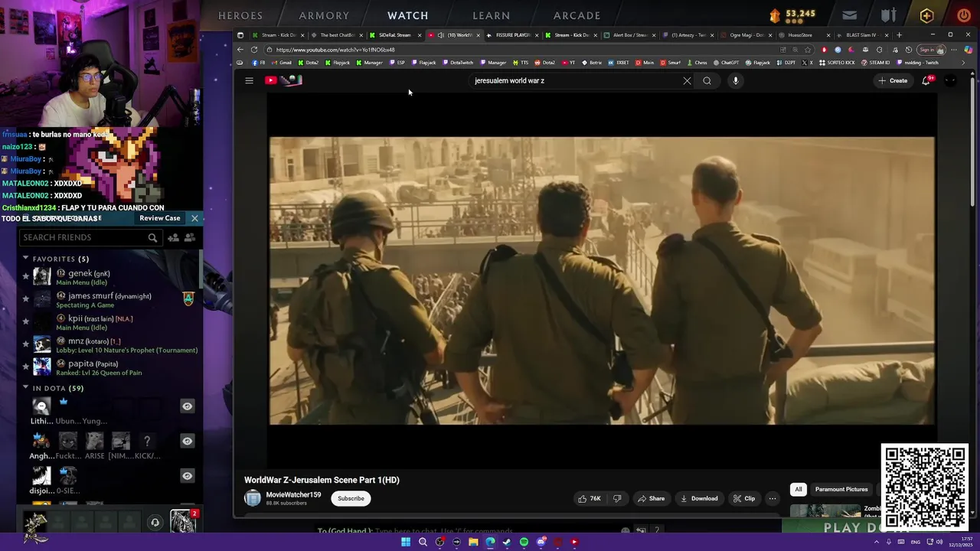Open more actions three-dot menu under video
This screenshot has width=980, height=551.
[773, 498]
